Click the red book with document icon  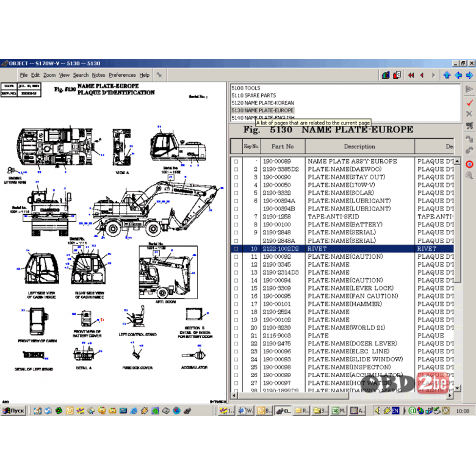[397, 75]
